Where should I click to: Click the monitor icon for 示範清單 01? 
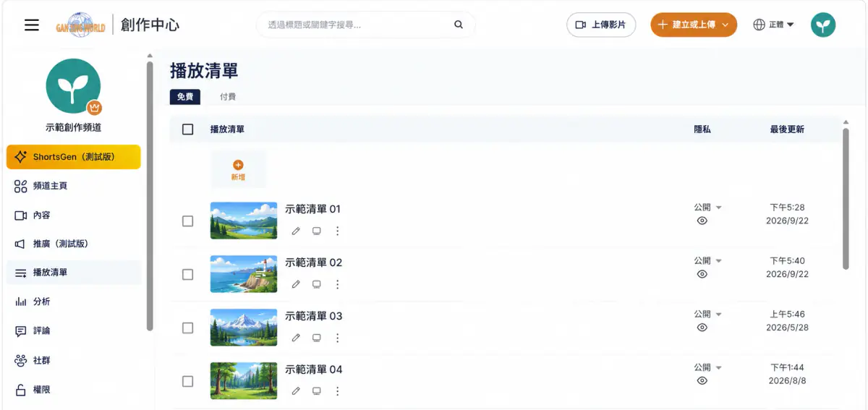click(x=316, y=231)
